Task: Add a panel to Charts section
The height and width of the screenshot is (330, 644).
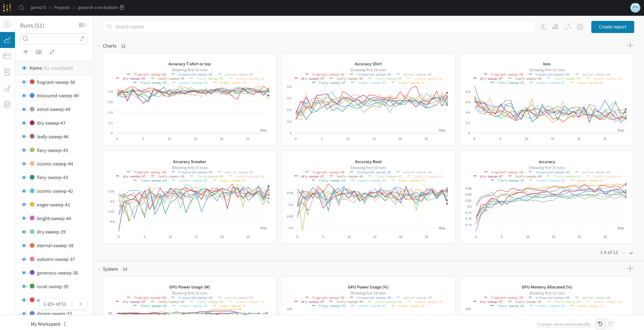Action: click(630, 46)
